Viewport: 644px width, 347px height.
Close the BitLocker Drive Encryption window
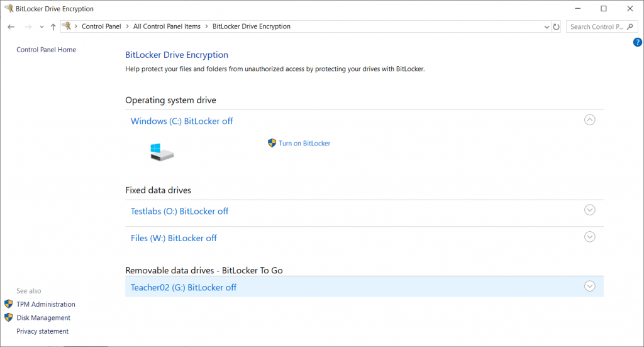coord(630,9)
